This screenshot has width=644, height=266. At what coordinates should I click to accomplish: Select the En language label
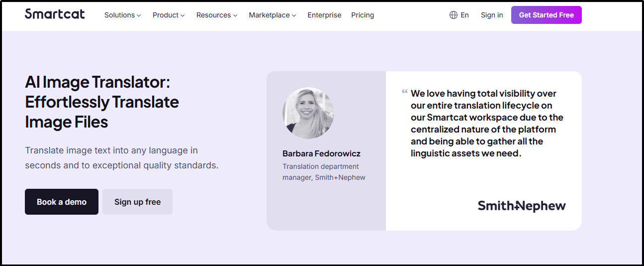point(464,15)
